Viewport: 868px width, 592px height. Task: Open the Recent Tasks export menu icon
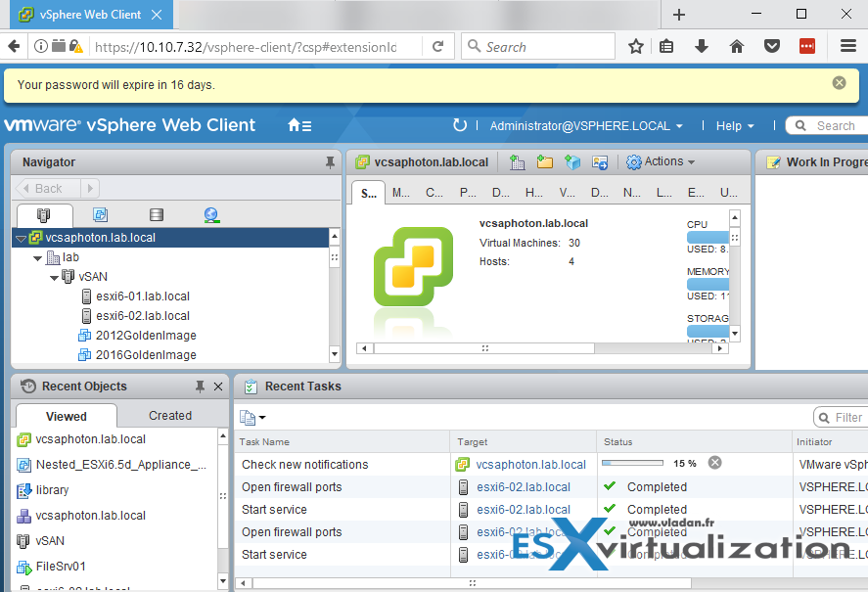pos(252,417)
